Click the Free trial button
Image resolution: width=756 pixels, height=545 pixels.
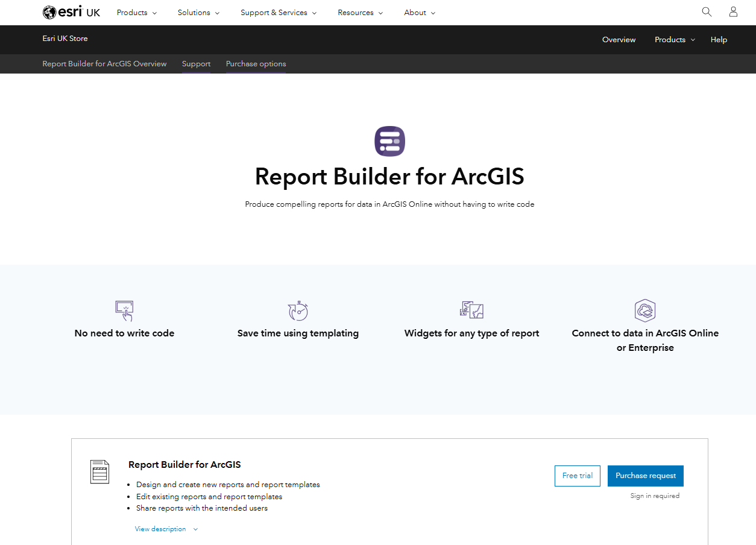(577, 476)
